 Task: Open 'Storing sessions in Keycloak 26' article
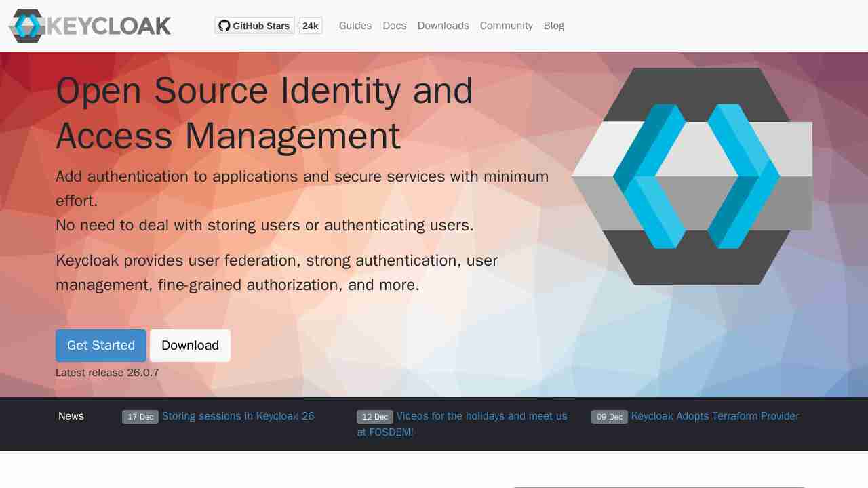(238, 416)
